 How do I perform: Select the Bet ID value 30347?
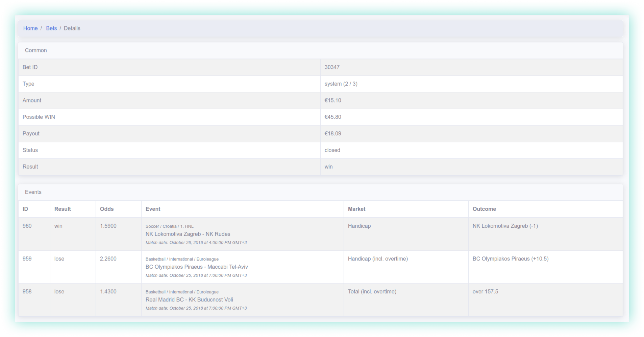pos(332,67)
